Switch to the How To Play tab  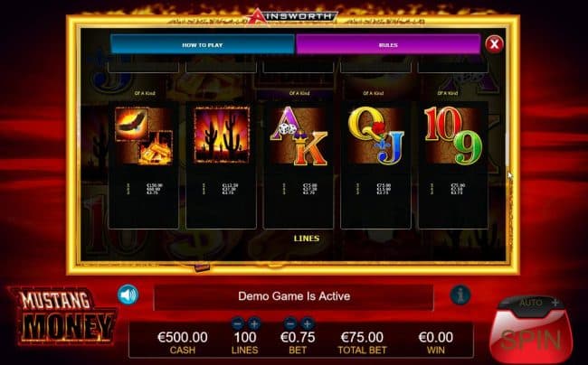click(203, 45)
